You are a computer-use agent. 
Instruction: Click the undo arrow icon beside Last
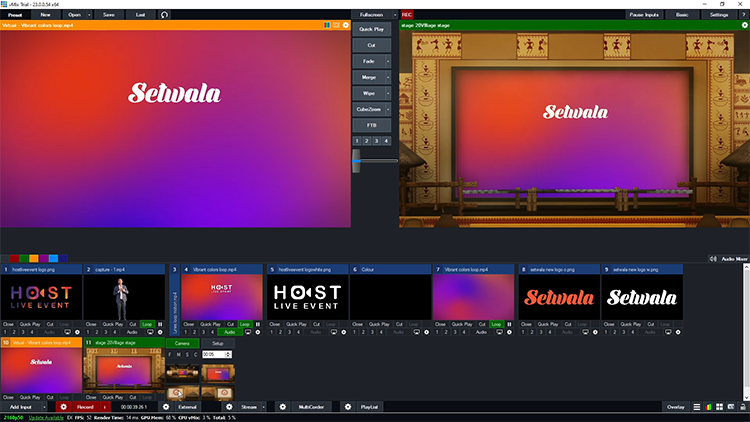(x=165, y=15)
